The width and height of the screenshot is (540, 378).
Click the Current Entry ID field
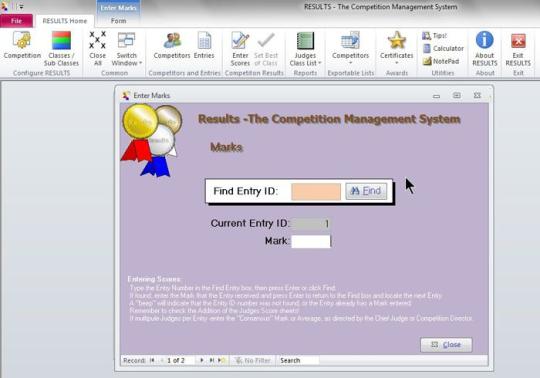click(x=310, y=224)
